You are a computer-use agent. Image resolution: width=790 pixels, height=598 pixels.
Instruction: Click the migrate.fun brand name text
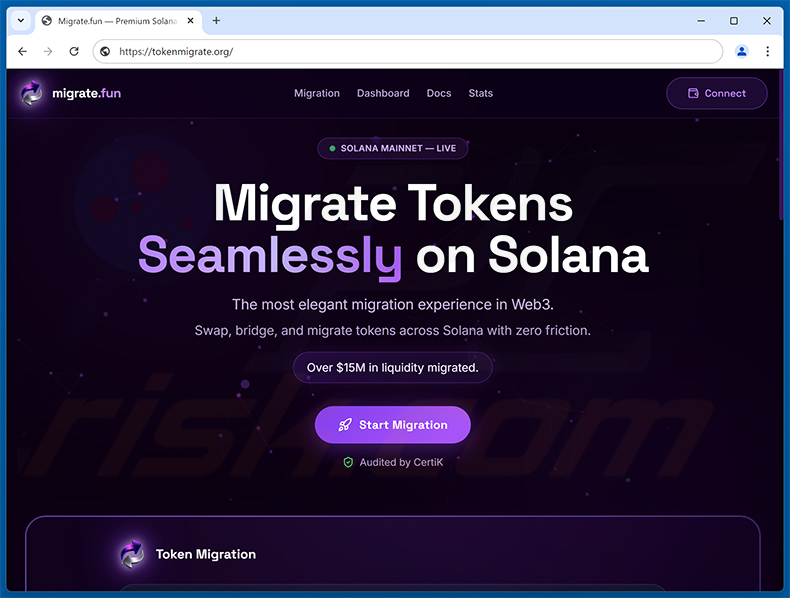[87, 93]
